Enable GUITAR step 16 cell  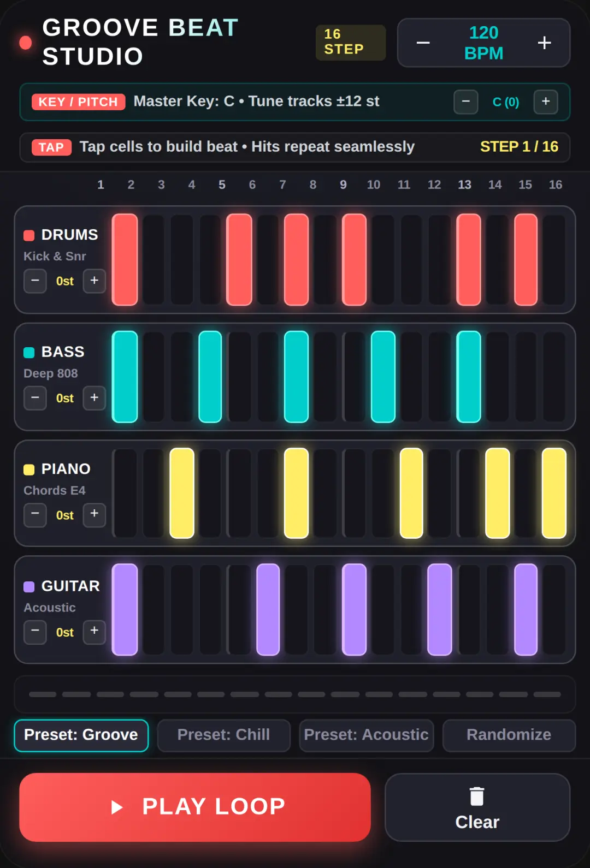(554, 610)
